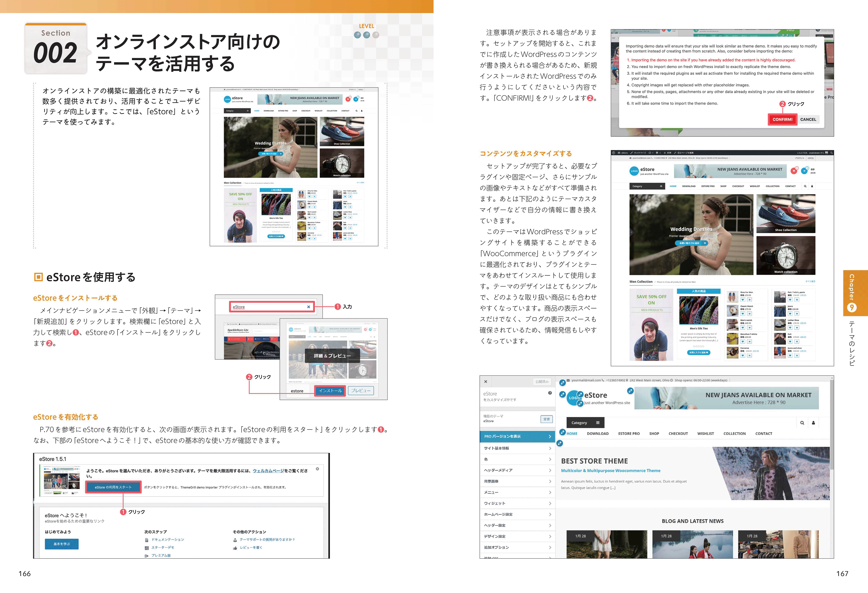Viewport: 868px width, 593px height.
Task: Open the ウェルカムページ link
Action: point(268,471)
